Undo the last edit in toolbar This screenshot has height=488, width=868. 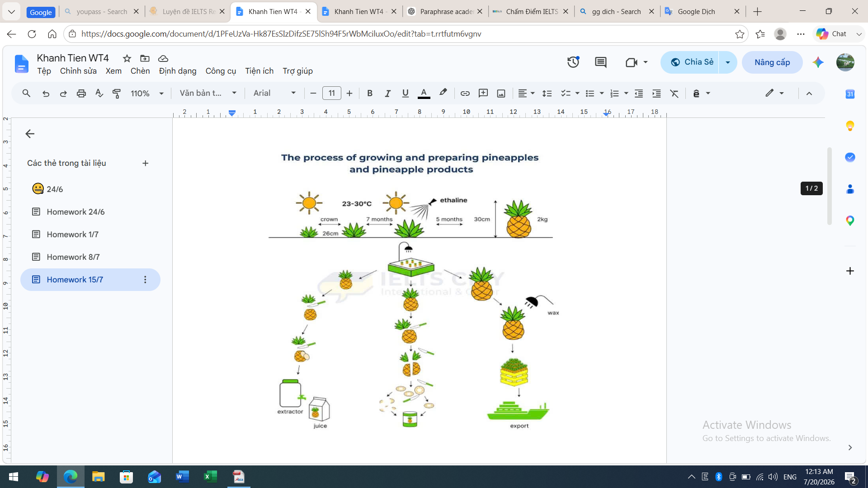(46, 93)
